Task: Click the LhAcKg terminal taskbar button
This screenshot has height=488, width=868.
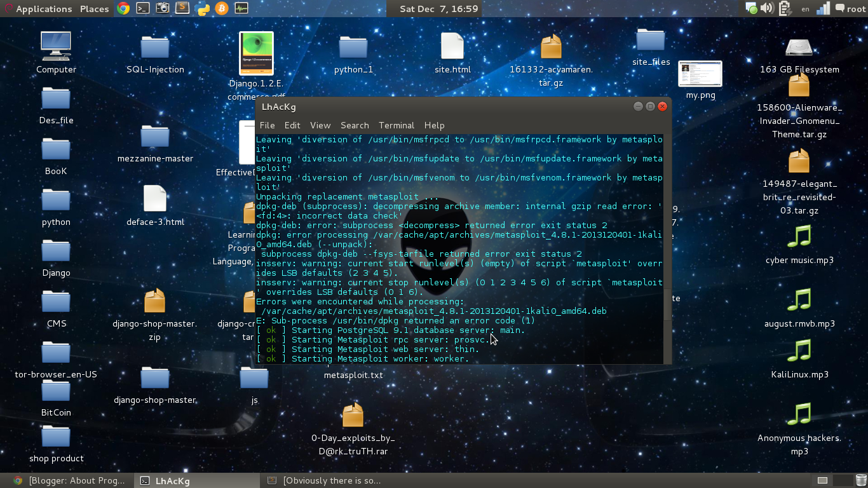Action: 198,480
